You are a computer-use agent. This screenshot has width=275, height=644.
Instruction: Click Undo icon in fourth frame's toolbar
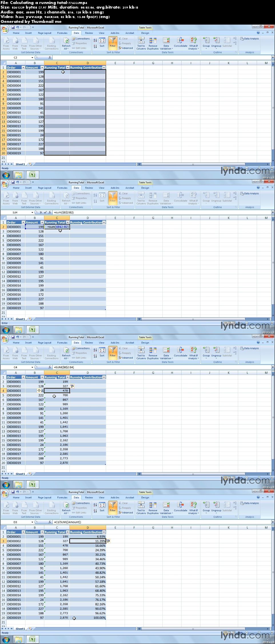point(18,492)
